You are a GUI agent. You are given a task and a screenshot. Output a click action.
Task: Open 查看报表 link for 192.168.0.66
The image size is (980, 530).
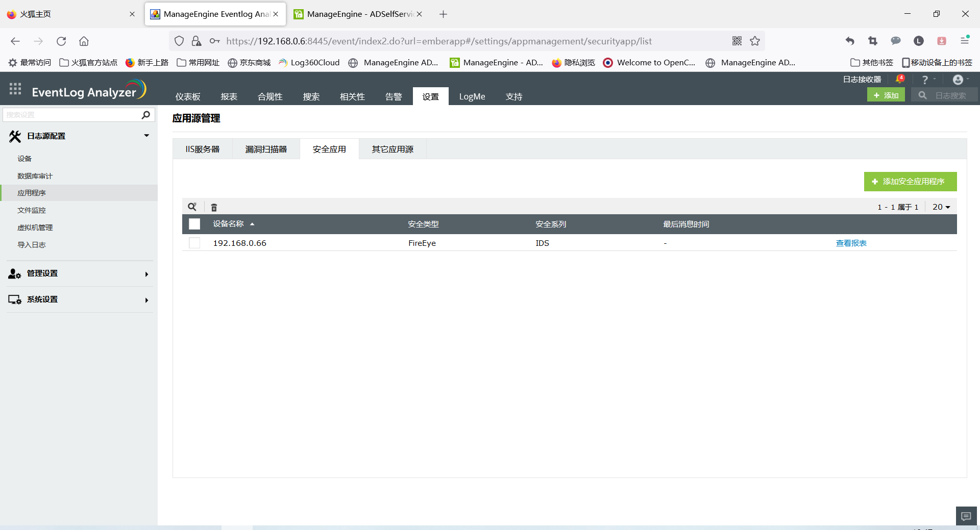pos(851,243)
